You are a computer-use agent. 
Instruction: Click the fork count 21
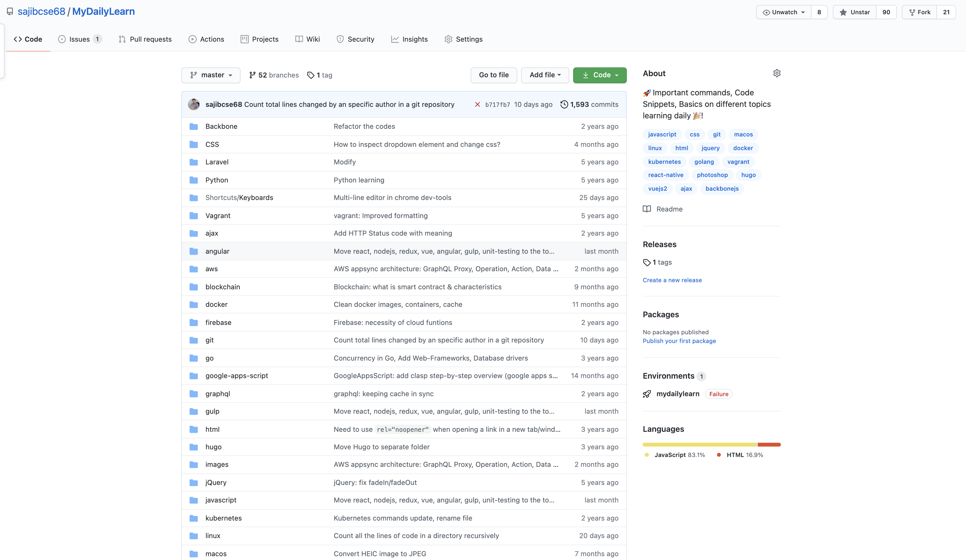(x=946, y=12)
